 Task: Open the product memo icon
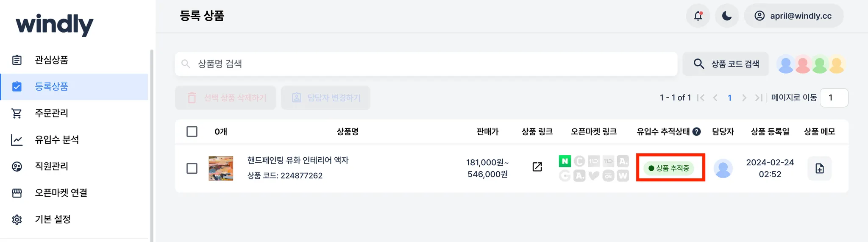coord(819,168)
